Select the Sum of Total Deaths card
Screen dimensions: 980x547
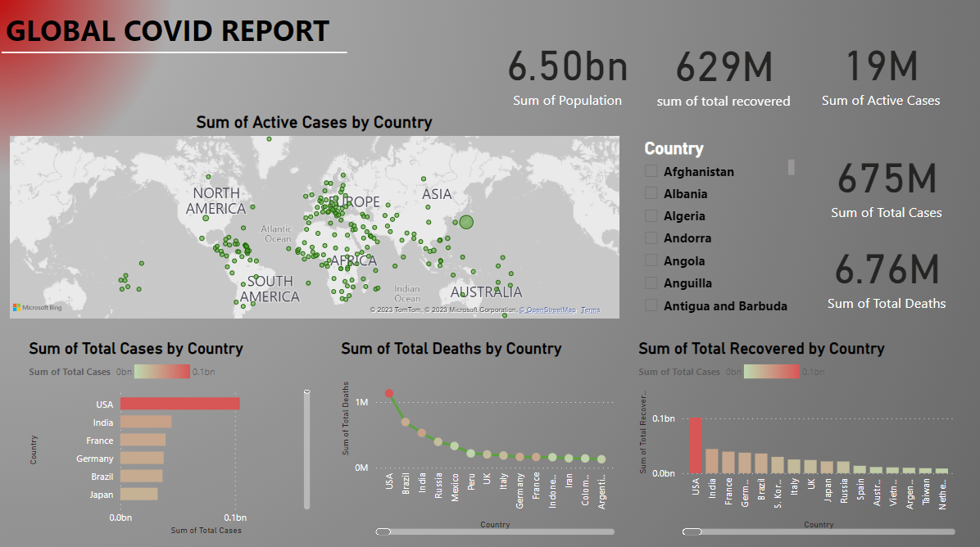(x=886, y=281)
